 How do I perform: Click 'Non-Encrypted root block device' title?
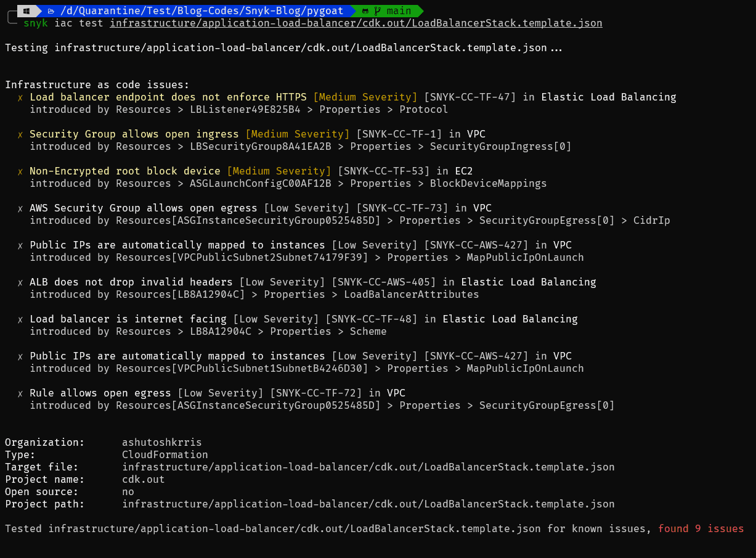tap(125, 171)
